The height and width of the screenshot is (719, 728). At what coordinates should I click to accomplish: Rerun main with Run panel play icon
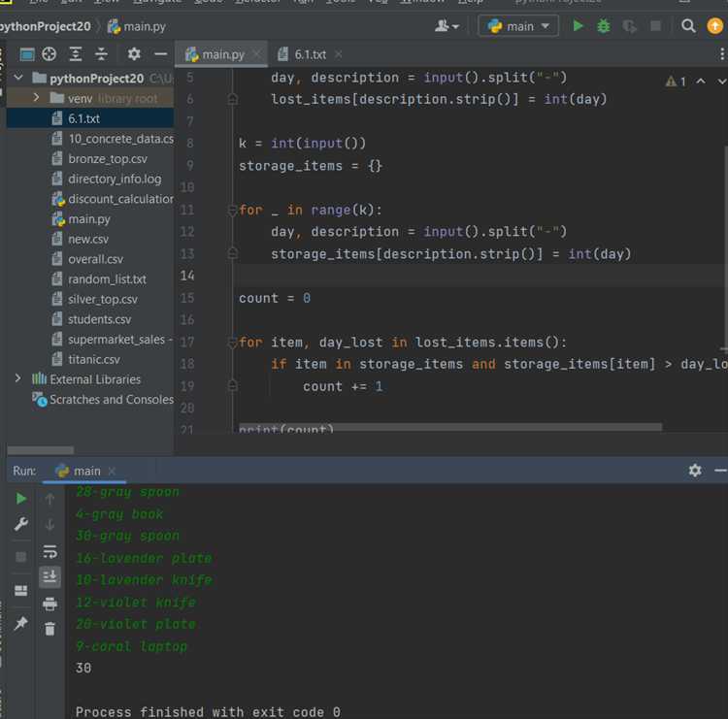click(x=21, y=499)
